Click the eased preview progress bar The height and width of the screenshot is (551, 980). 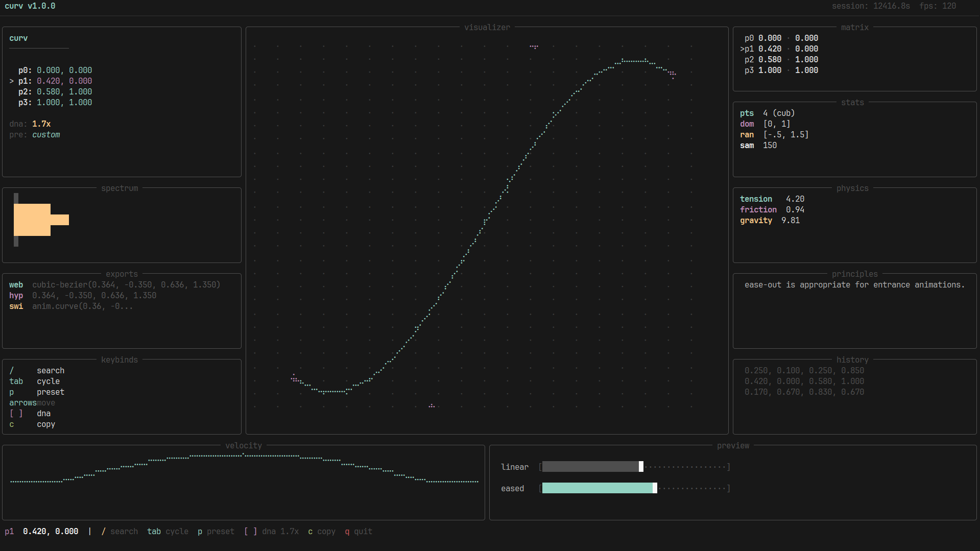(634, 488)
